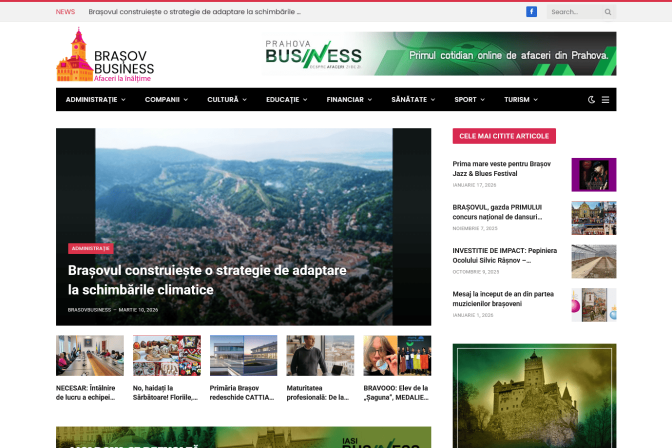Click the Ianuarie 17, 2026 date
672x448 pixels.
tap(474, 185)
